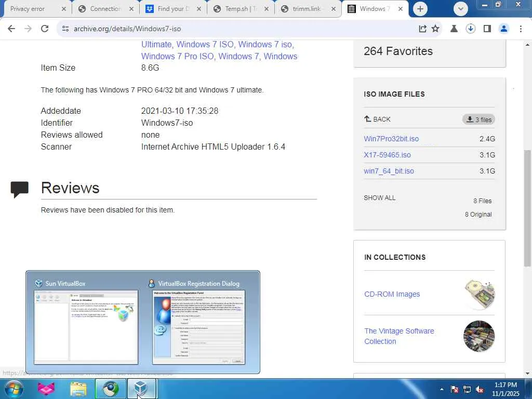
Task: Click the muted volume tray icon
Action: [480, 390]
